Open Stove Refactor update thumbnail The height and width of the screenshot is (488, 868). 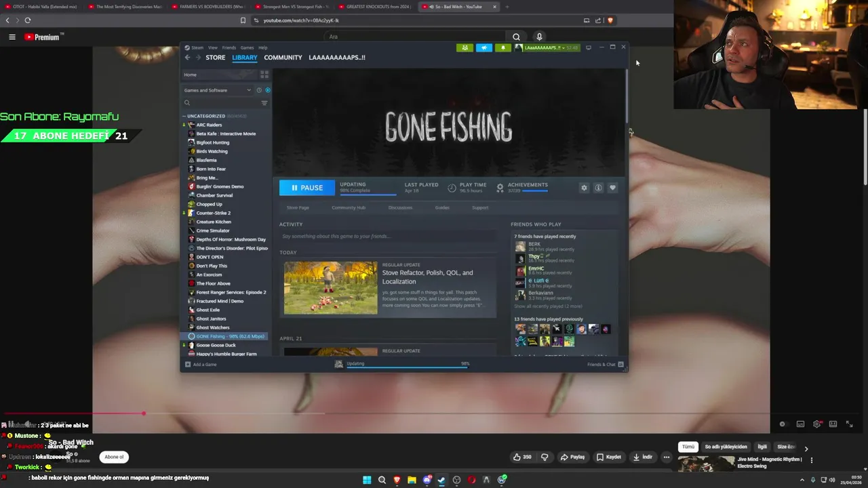click(330, 288)
